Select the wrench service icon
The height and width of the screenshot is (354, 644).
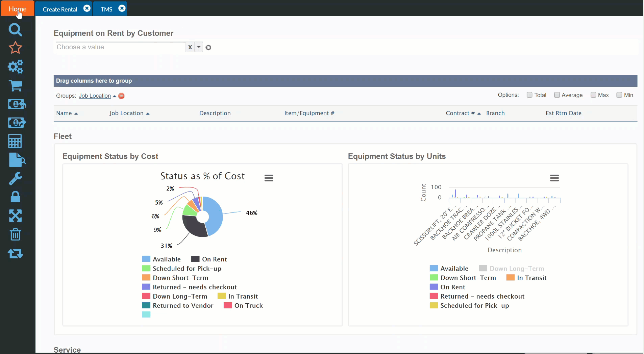coord(15,178)
